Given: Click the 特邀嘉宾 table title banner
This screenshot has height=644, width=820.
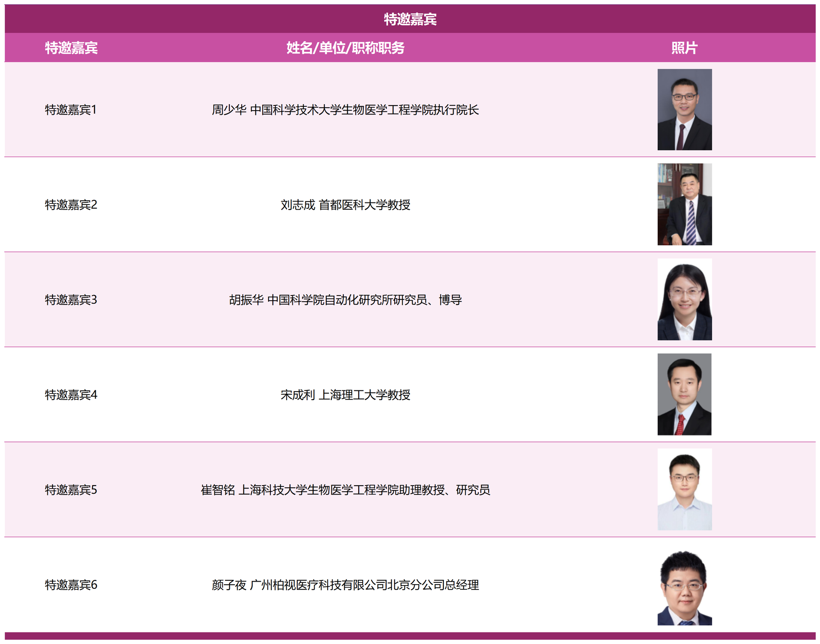Looking at the screenshot, I should click(410, 19).
